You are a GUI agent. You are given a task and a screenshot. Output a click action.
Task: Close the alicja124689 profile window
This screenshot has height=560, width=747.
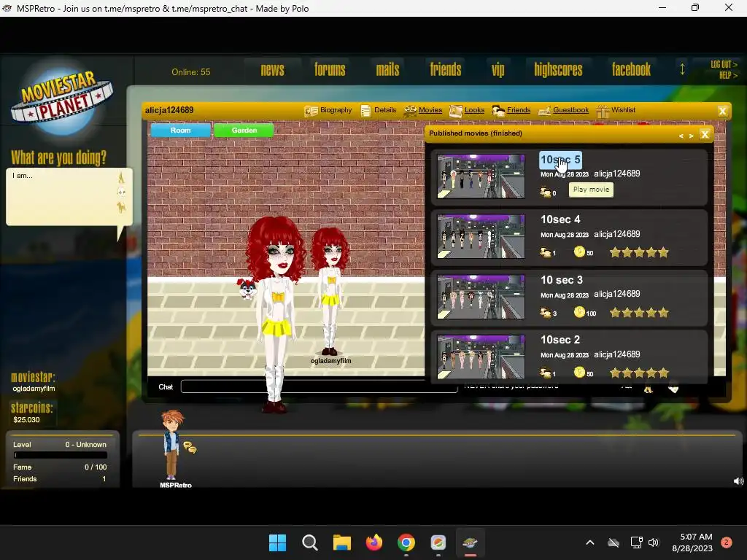pos(722,111)
